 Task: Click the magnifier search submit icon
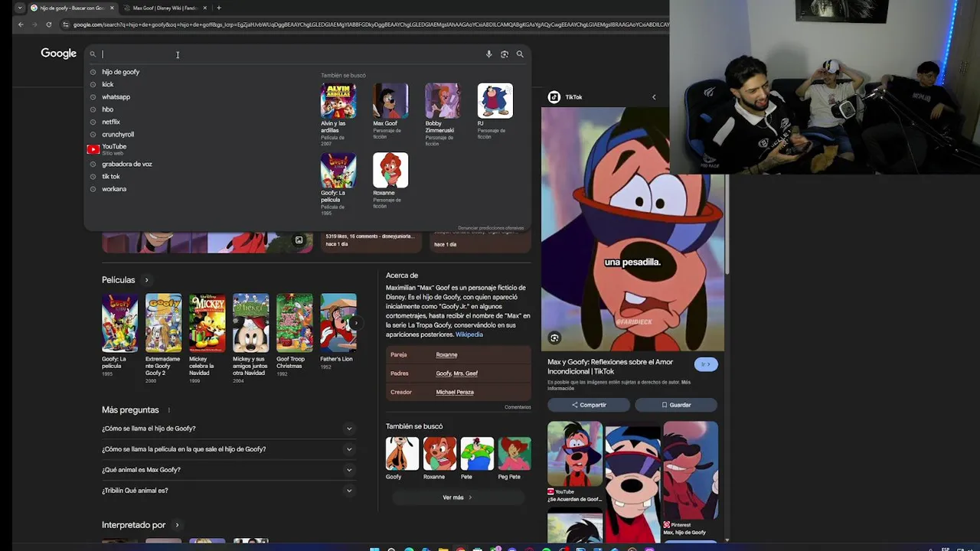520,54
